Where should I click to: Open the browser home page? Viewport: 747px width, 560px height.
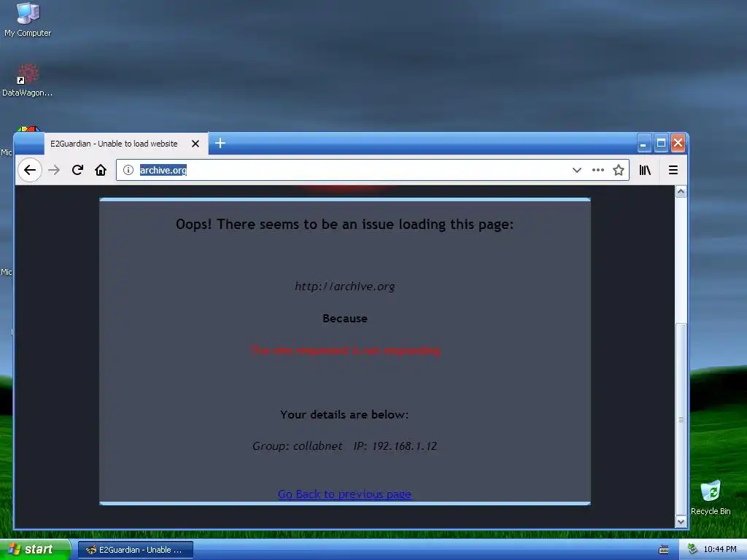click(101, 170)
